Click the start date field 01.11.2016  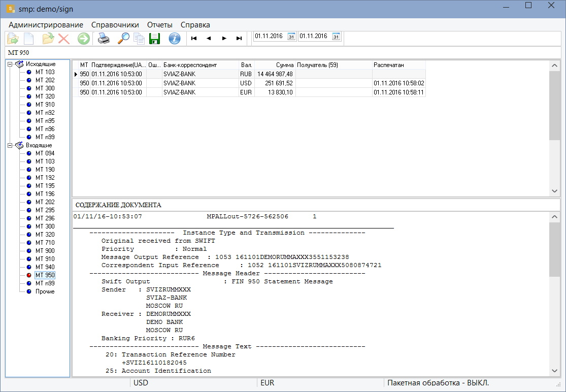click(x=270, y=36)
